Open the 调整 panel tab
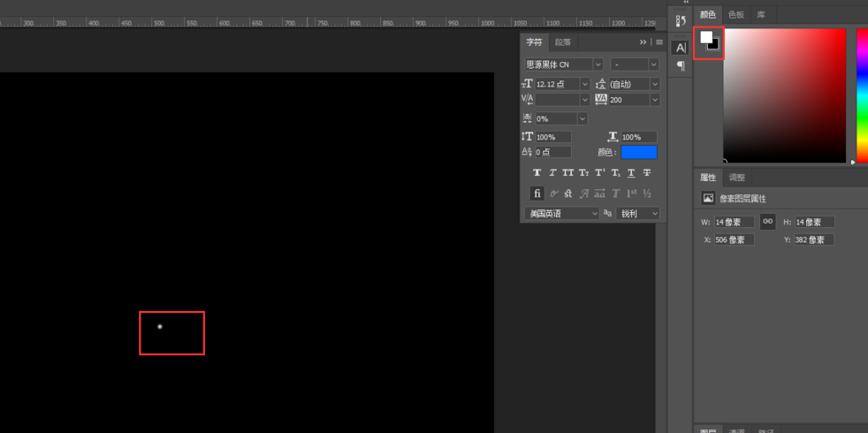 pyautogui.click(x=736, y=178)
